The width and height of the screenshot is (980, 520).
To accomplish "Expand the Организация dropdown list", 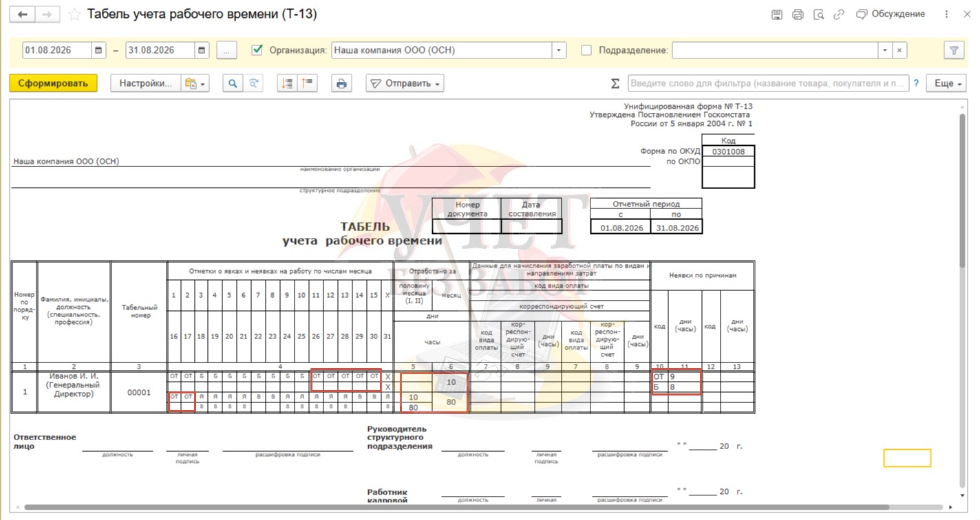I will click(559, 50).
